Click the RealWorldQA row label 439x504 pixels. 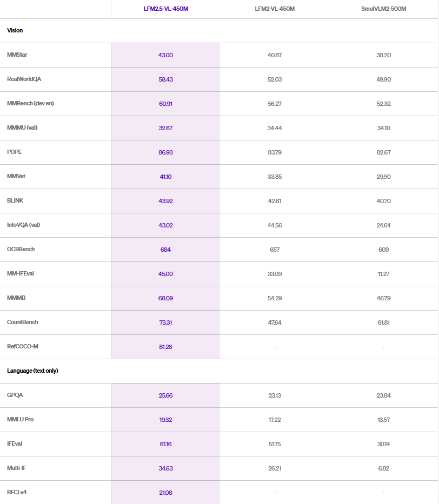pos(24,79)
